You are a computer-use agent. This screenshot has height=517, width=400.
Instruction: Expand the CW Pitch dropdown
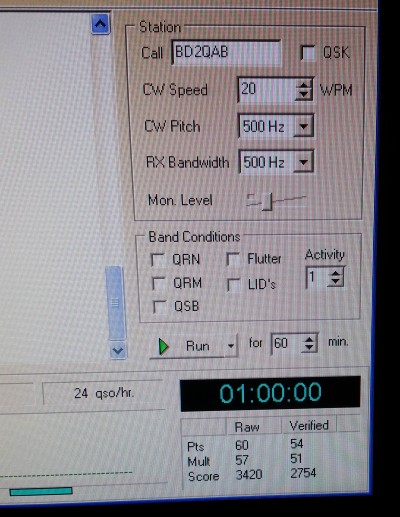[303, 126]
